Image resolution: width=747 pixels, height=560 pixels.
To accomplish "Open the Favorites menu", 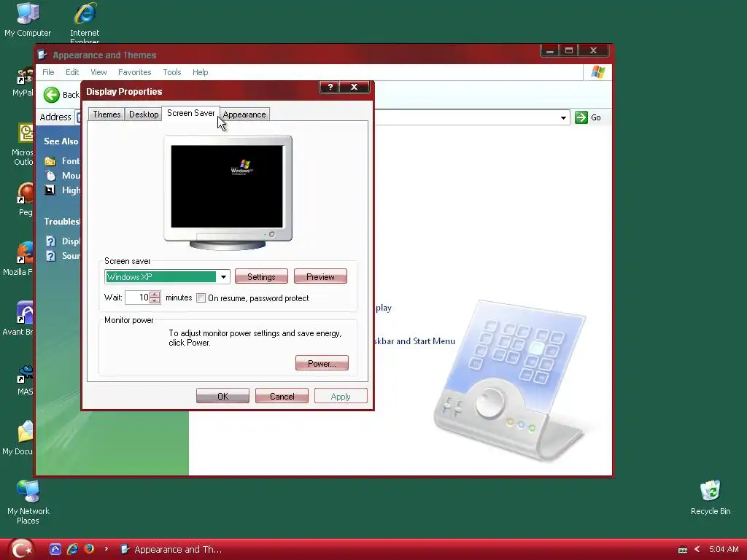I will 134,72.
